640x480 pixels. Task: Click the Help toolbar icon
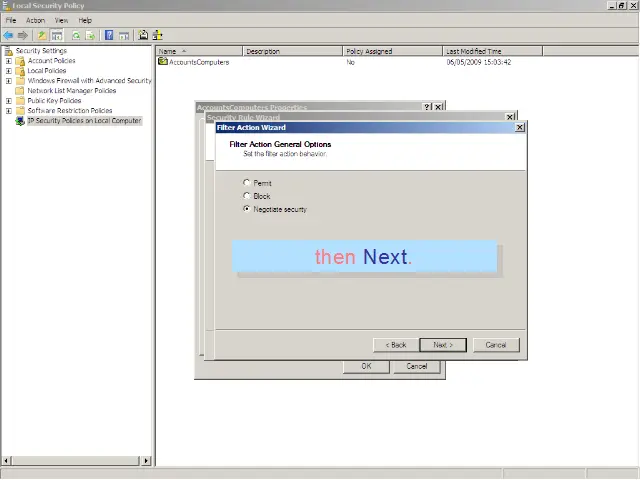[x=108, y=35]
